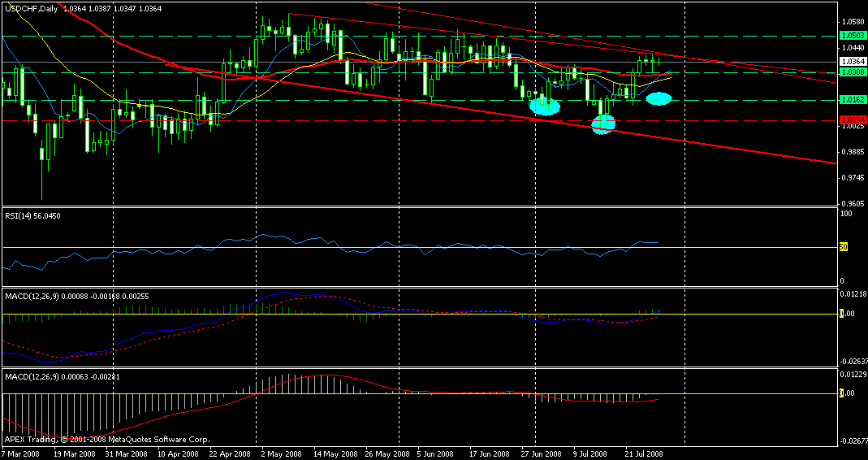Click the green 1.0162 price level tag
Viewport: 868px width, 460px height.
851,100
